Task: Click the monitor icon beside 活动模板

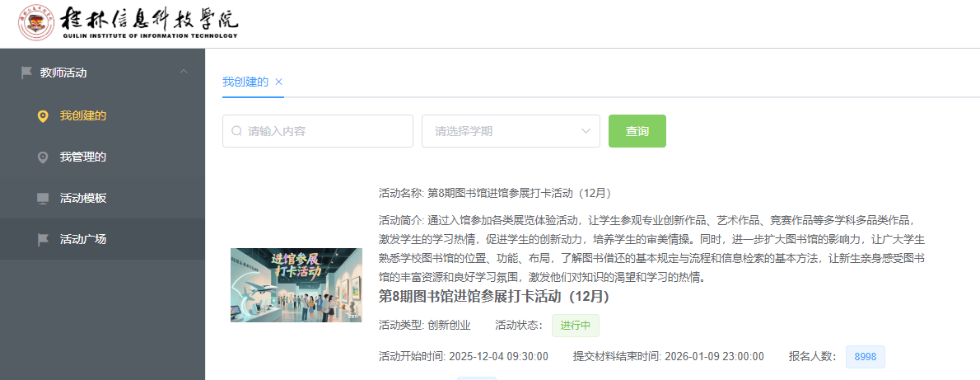Action: click(43, 199)
